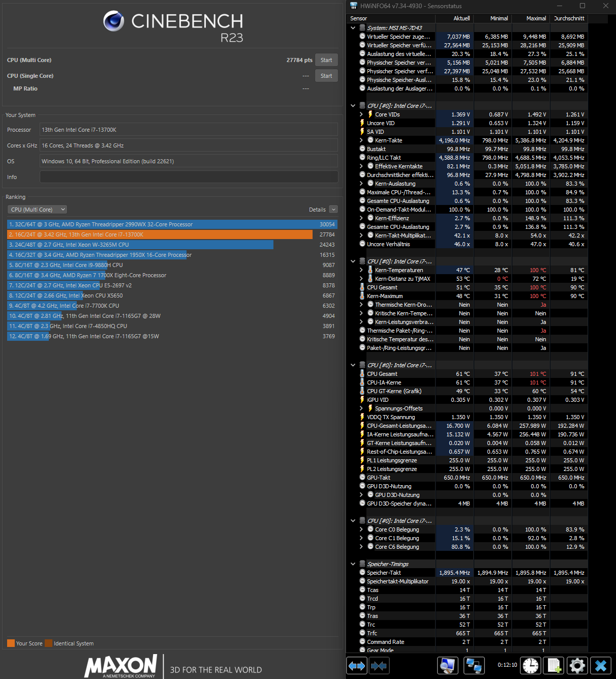The height and width of the screenshot is (679, 616).
Task: Collapse sensor columns with the inward arrows icon
Action: (379, 665)
